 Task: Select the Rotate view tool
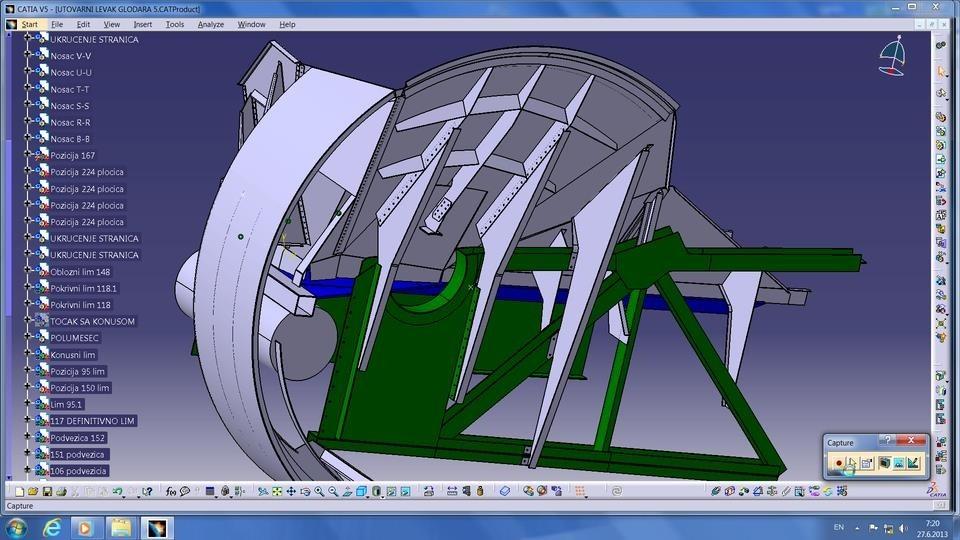point(305,491)
